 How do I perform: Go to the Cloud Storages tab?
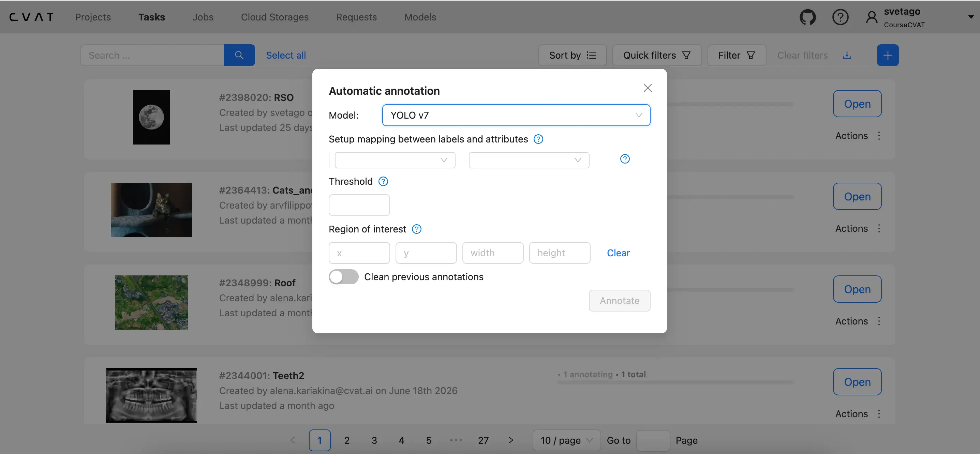click(275, 17)
